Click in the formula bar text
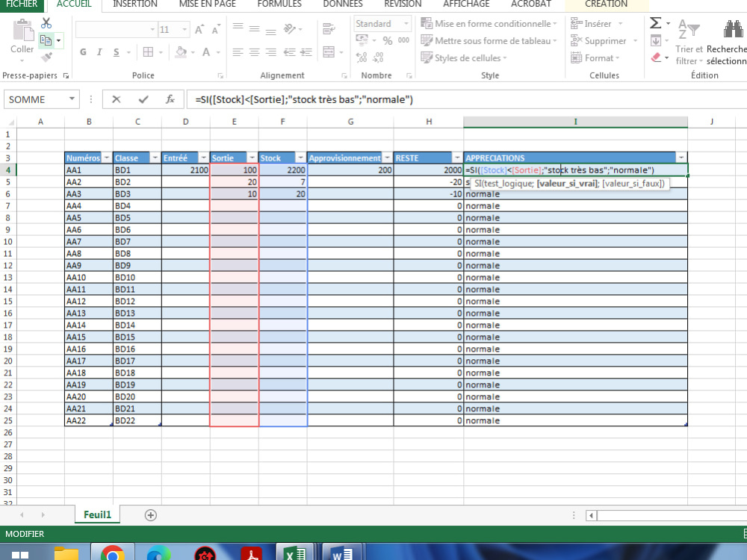 [x=304, y=99]
